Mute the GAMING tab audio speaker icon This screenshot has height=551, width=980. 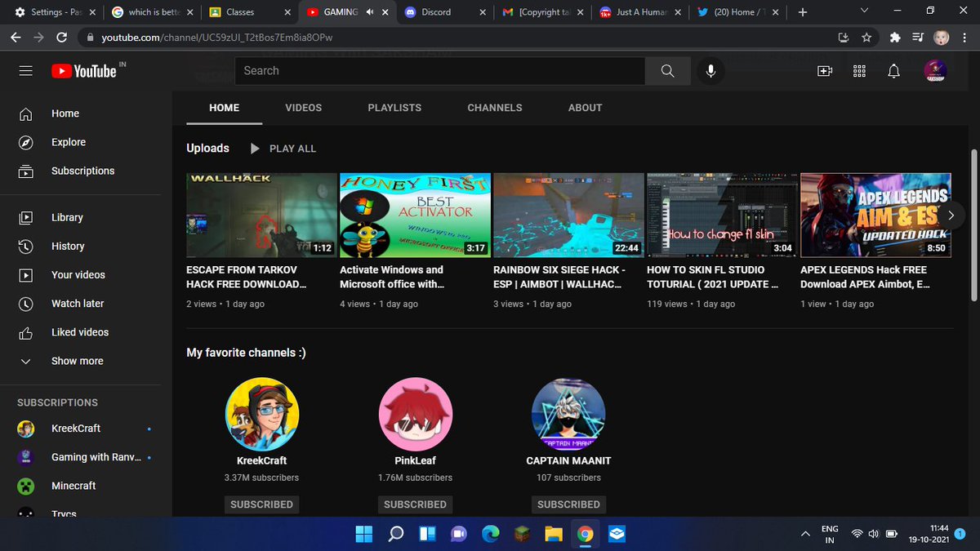(x=370, y=12)
